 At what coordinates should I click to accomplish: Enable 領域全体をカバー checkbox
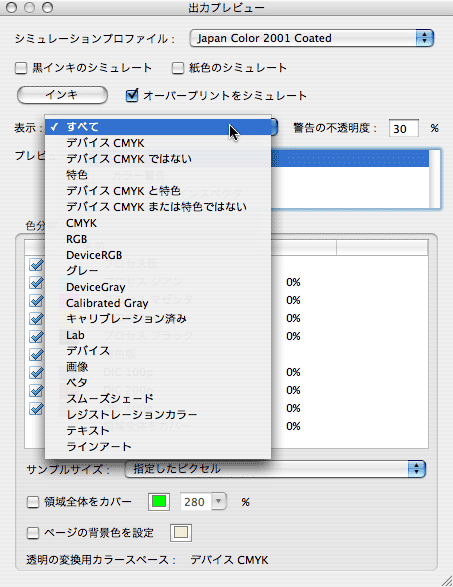33,502
